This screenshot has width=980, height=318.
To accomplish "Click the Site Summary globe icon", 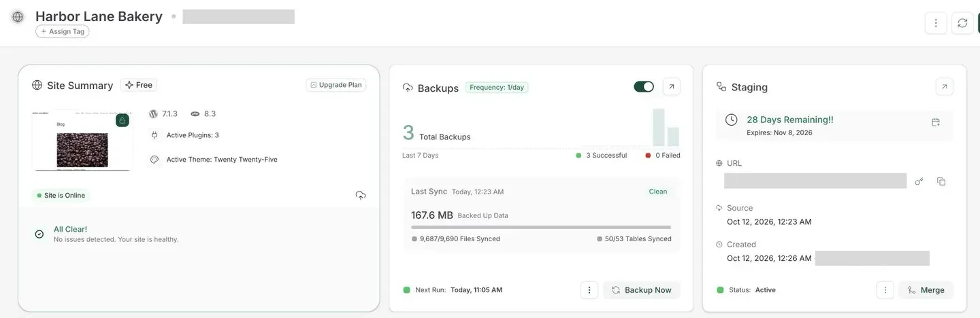I will coord(37,85).
